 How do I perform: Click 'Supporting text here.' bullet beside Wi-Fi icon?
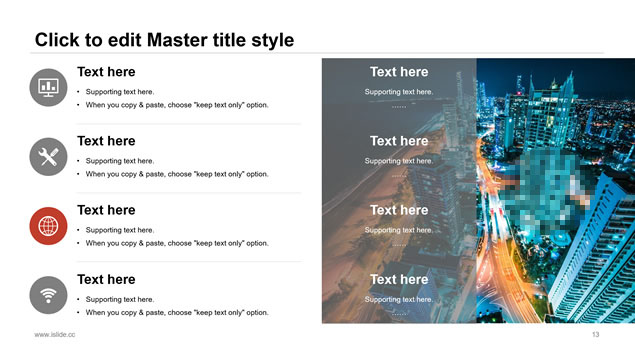tap(120, 299)
